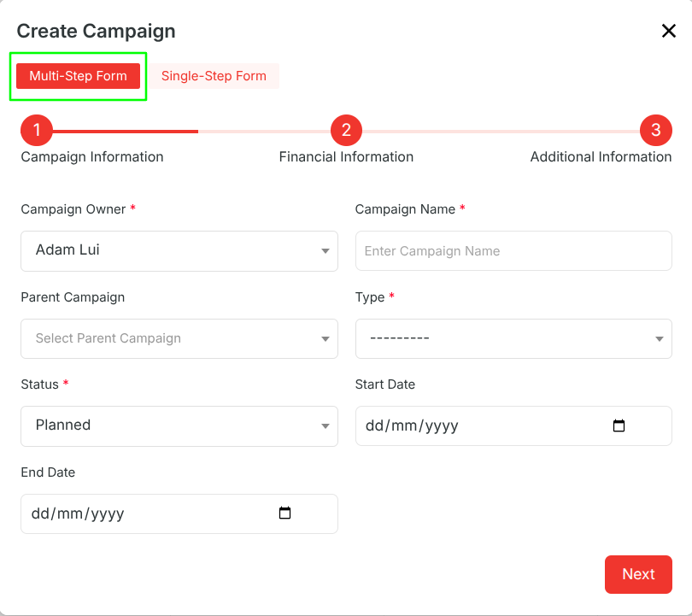Click the Next button
This screenshot has width=692, height=616.
[x=638, y=574]
